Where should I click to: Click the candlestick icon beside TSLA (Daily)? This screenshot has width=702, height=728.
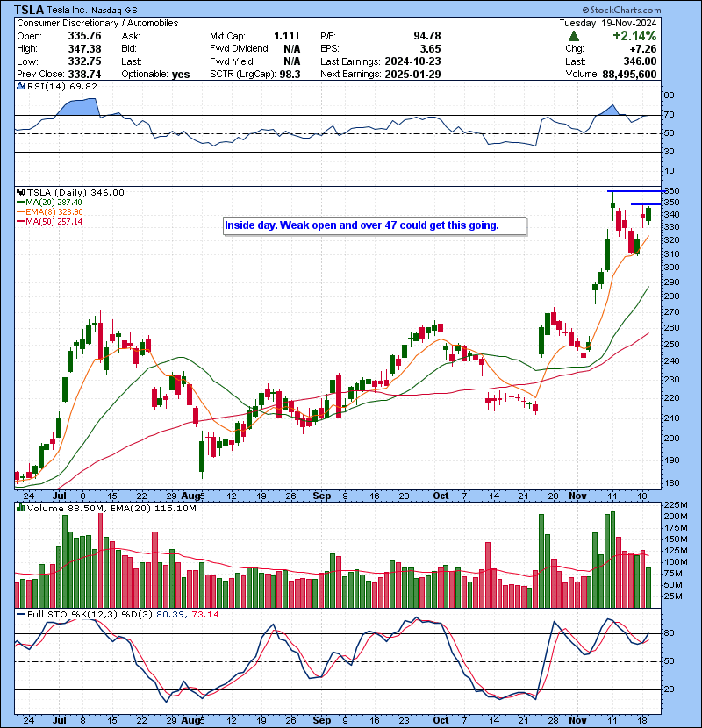20,192
